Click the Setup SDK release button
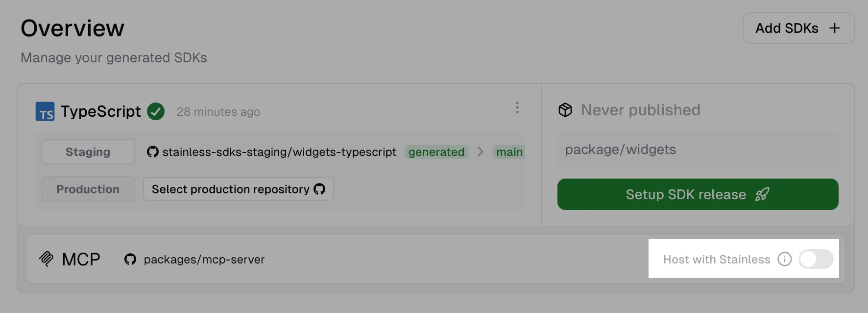Viewport: 868px width, 313px height. click(x=698, y=194)
